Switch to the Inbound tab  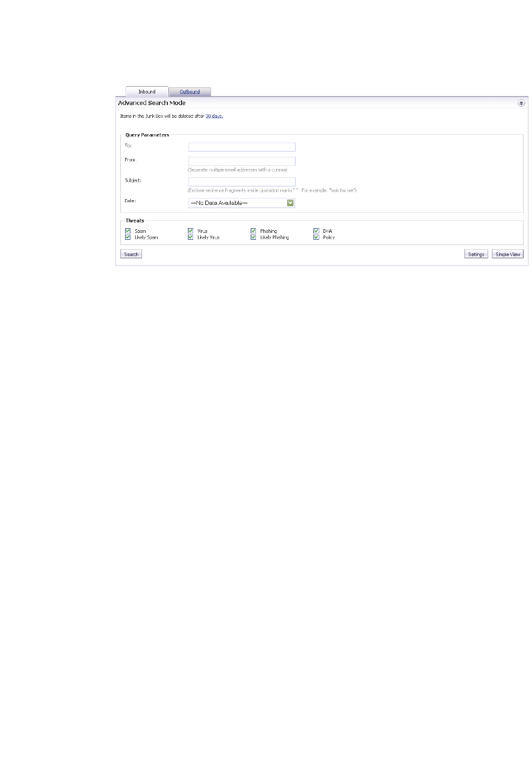(x=147, y=92)
